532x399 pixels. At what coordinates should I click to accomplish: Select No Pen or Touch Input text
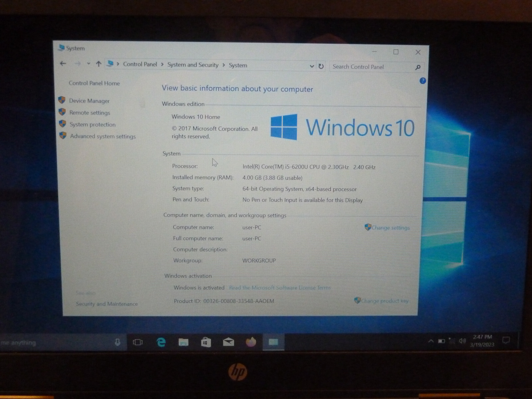coord(303,200)
